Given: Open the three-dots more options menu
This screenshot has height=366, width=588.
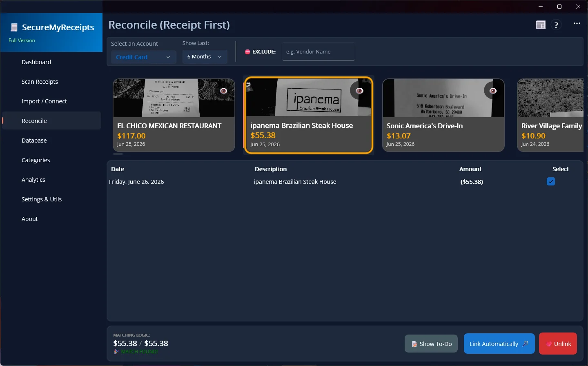Looking at the screenshot, I should tap(577, 23).
